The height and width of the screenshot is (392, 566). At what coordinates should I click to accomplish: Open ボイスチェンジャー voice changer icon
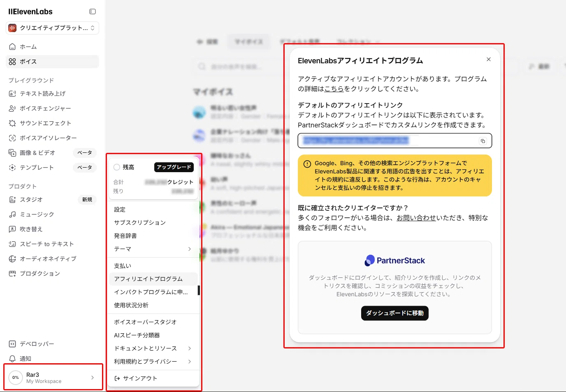pyautogui.click(x=12, y=108)
